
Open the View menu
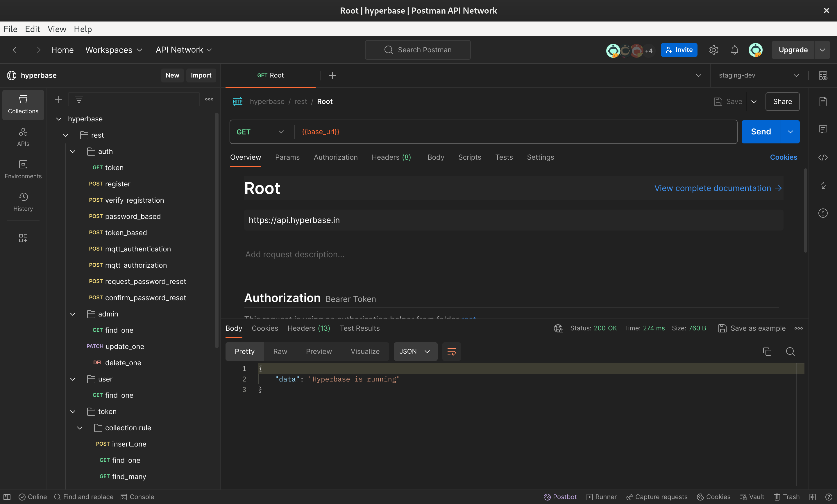[57, 29]
